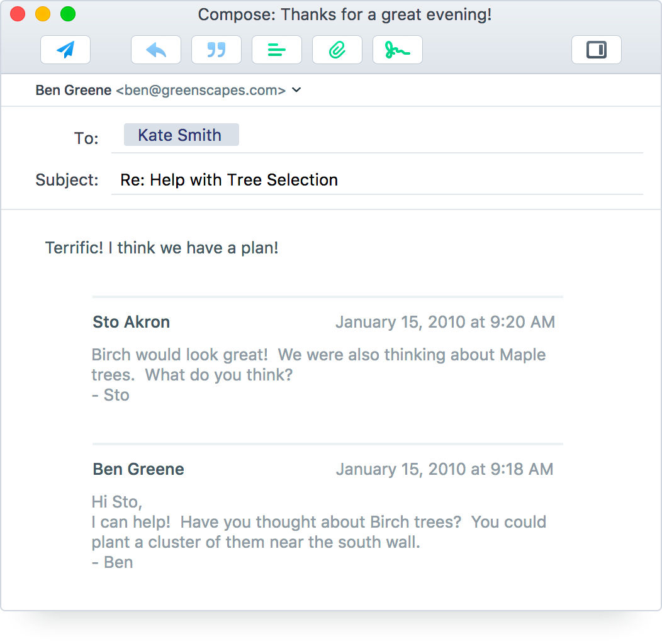Click the 9:20 AM quoted message date

(445, 323)
